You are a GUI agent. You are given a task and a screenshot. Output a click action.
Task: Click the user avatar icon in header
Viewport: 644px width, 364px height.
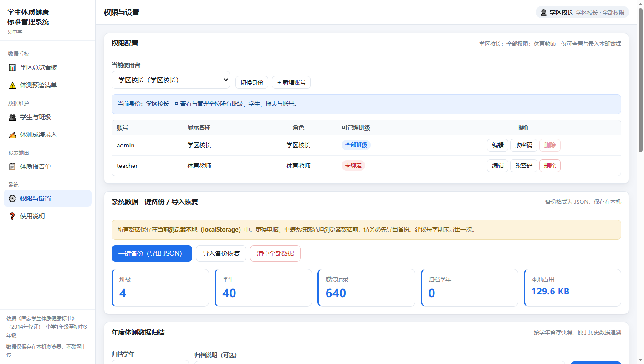[x=543, y=13]
